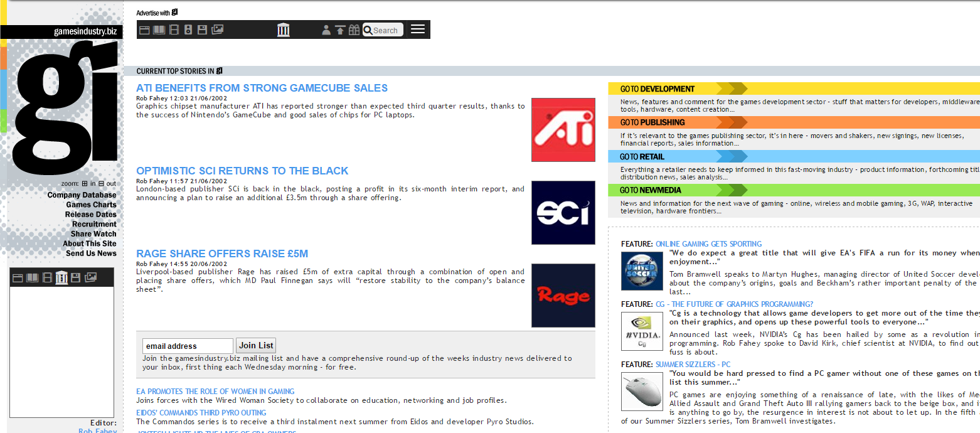Open the texts book icon in top toolbar
This screenshot has width=980, height=433.
click(x=159, y=29)
